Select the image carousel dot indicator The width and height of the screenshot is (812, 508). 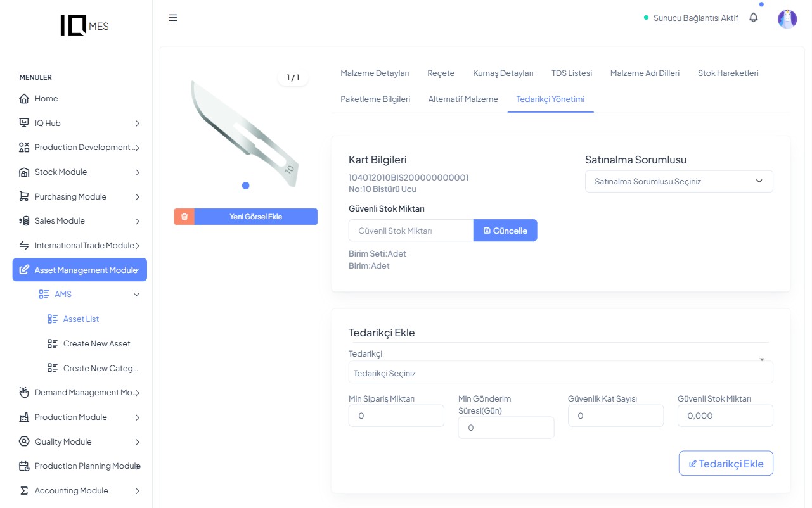pos(246,186)
